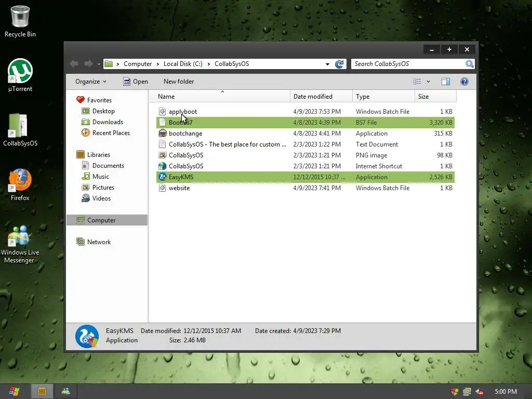This screenshot has height=399, width=532.
Task: Expand the arrow after Computer in the address bar
Action: pyautogui.click(x=158, y=64)
